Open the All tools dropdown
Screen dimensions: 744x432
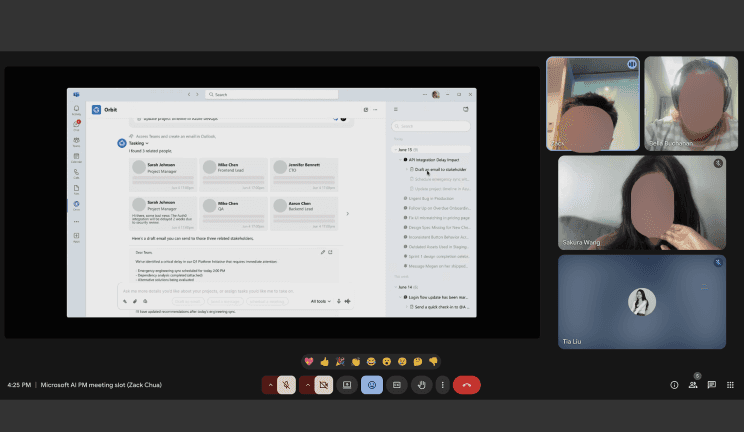[x=321, y=301]
